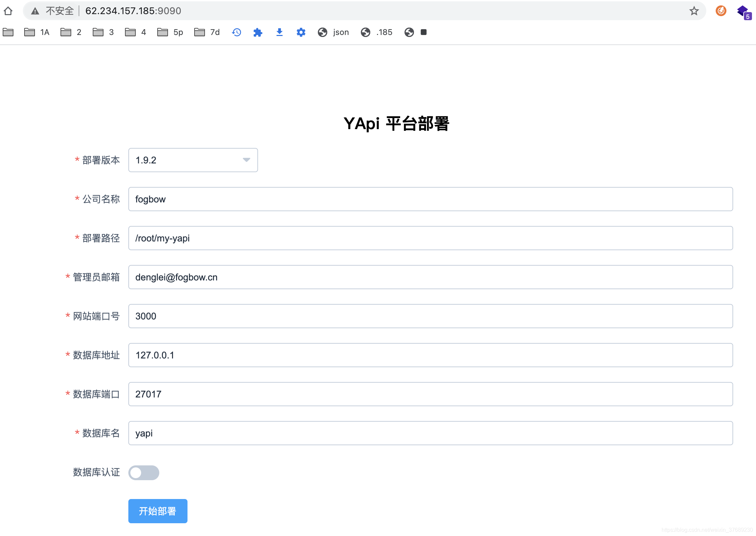The image size is (756, 536).
Task: Open the history bookmark icon
Action: (x=237, y=32)
